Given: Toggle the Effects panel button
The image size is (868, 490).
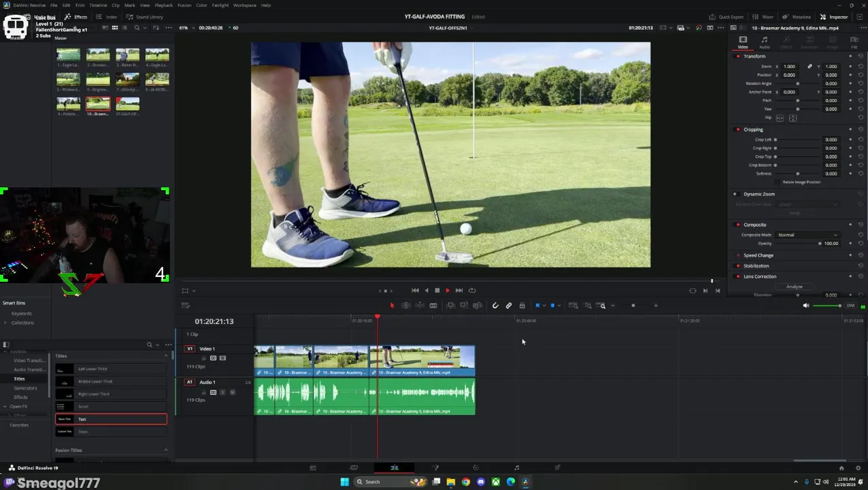Looking at the screenshot, I should 76,16.
